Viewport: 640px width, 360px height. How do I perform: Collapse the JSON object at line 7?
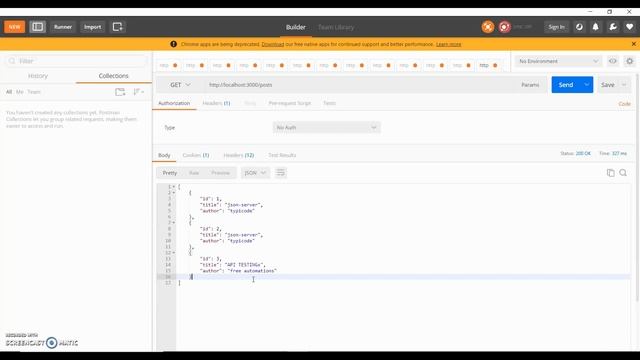(173, 222)
